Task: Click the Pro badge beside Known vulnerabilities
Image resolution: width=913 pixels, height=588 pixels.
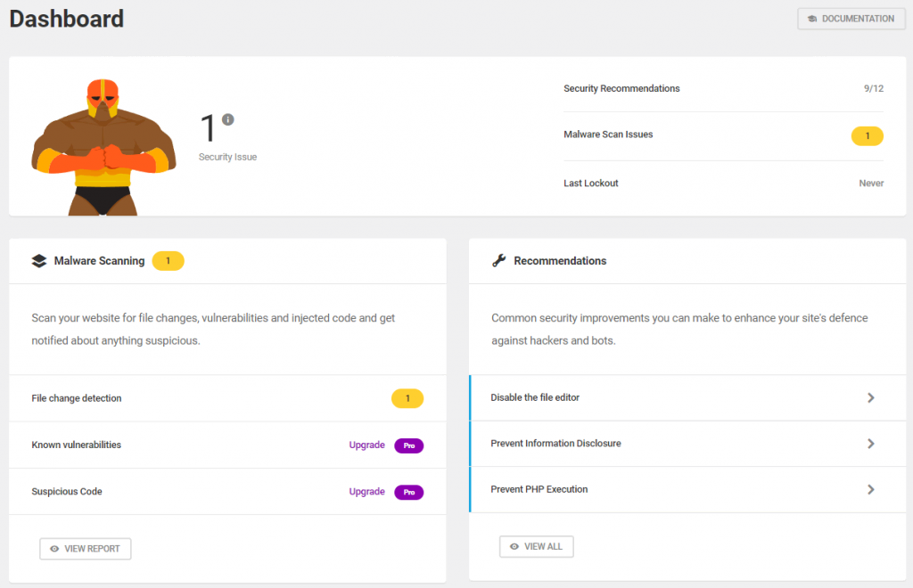Action: click(409, 445)
